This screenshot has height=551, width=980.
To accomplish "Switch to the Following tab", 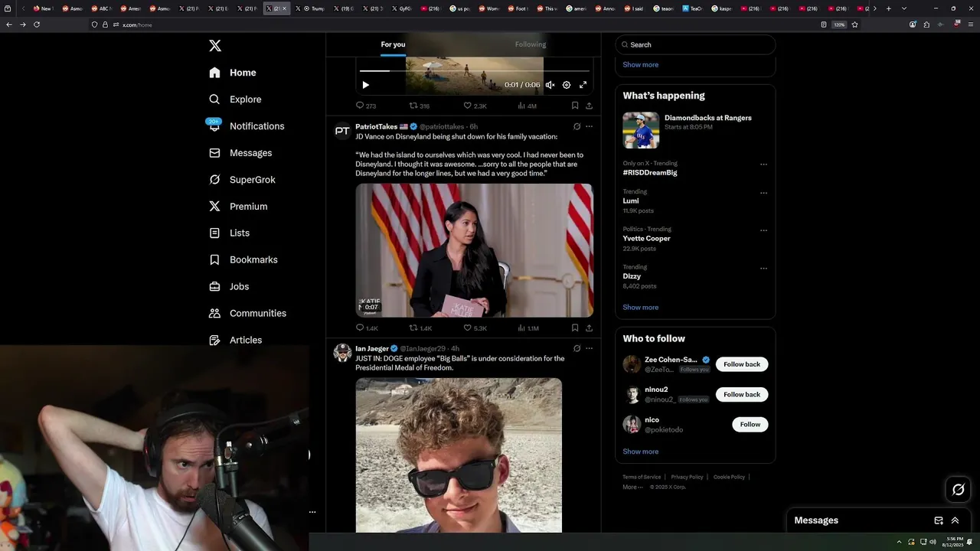I will (x=531, y=44).
